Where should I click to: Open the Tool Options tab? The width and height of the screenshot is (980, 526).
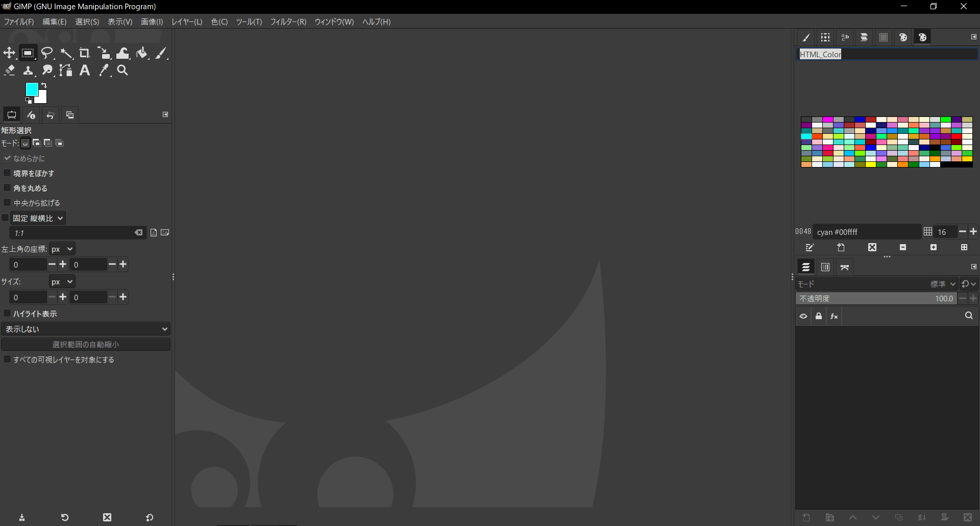[12, 115]
